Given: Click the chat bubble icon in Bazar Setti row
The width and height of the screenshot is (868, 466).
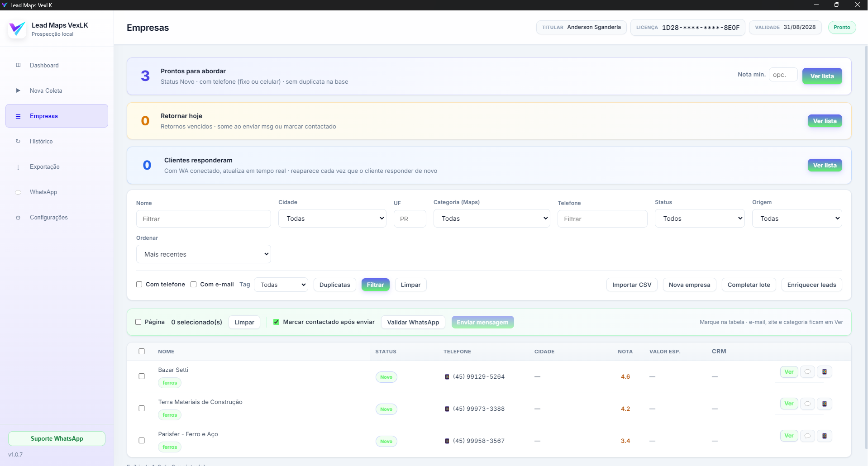Looking at the screenshot, I should point(807,372).
